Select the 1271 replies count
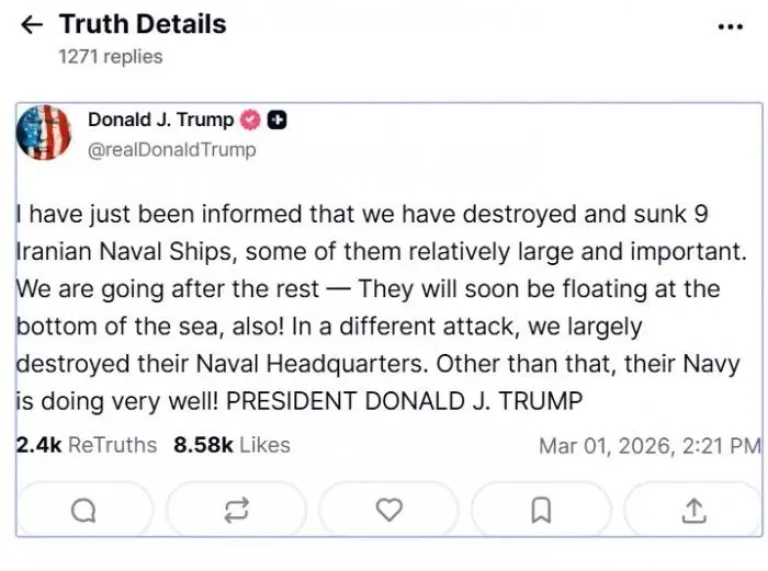 (110, 57)
